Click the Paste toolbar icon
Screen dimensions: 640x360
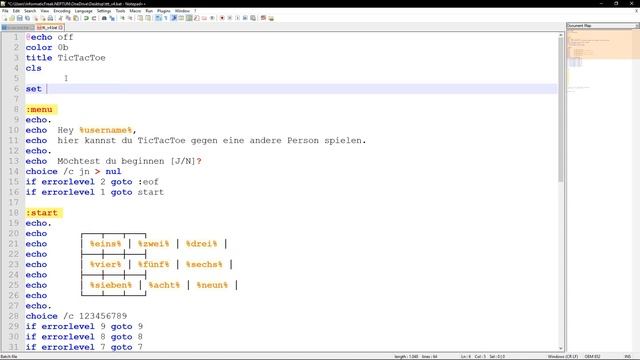[x=76, y=18]
